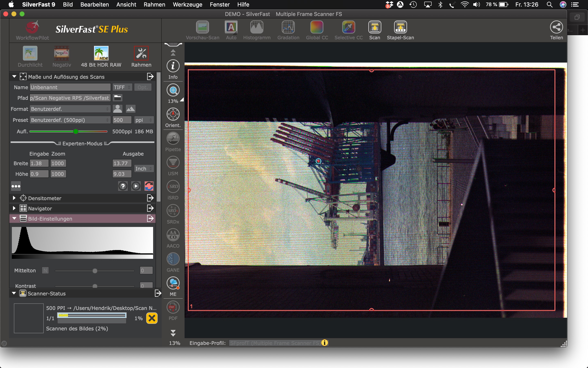Open the Preset Benutzerdef. (500ppi) dropdown
The height and width of the screenshot is (368, 588).
point(70,120)
